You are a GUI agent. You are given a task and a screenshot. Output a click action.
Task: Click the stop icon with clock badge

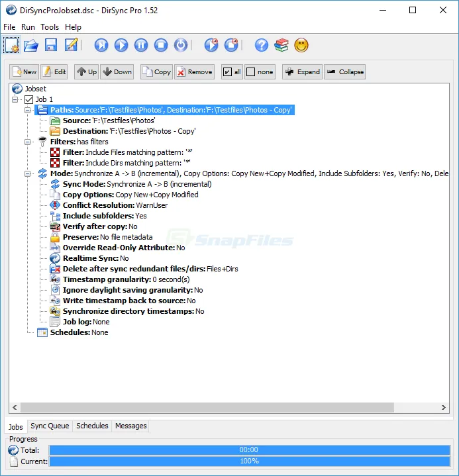(231, 45)
